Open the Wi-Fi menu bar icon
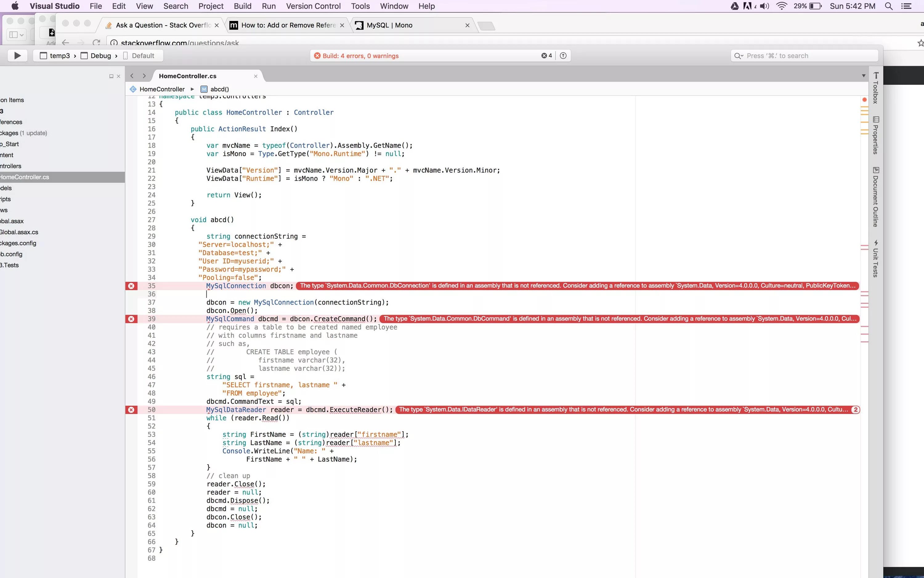This screenshot has height=578, width=924. click(x=782, y=6)
